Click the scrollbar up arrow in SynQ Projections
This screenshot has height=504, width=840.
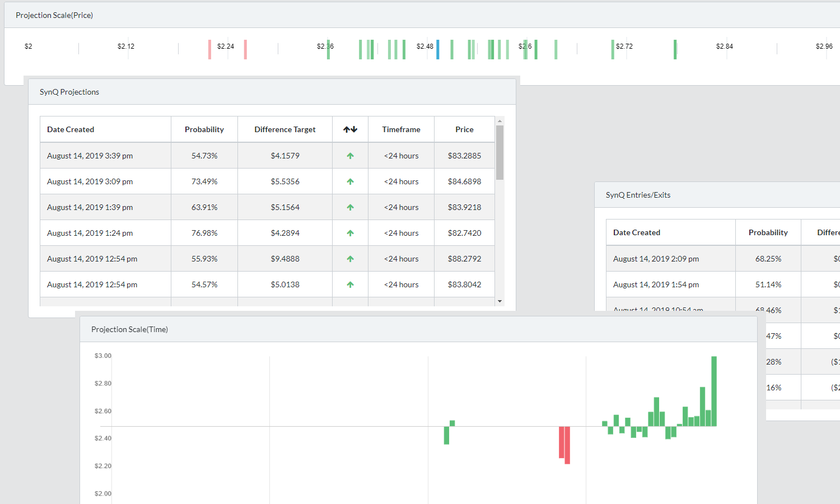pos(500,120)
